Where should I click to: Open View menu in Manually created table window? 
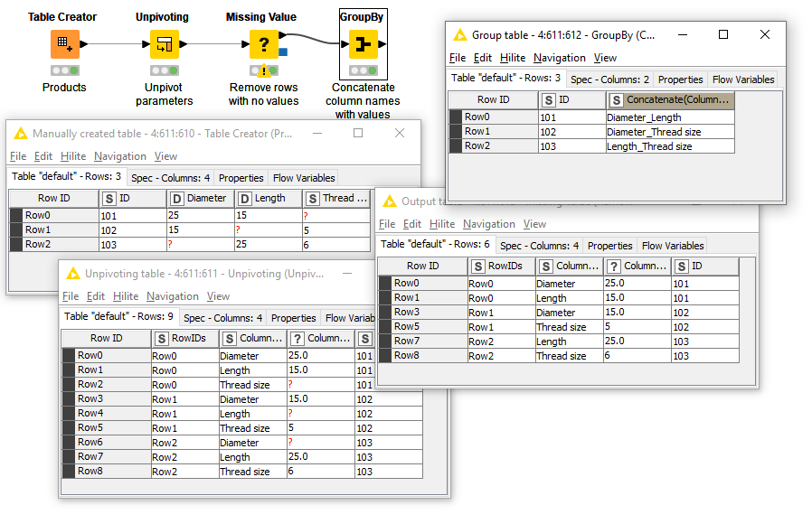click(165, 156)
